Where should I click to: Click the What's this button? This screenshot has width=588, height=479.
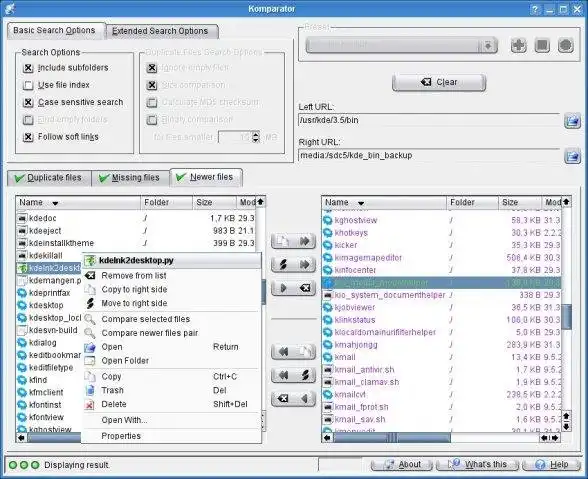(478, 465)
